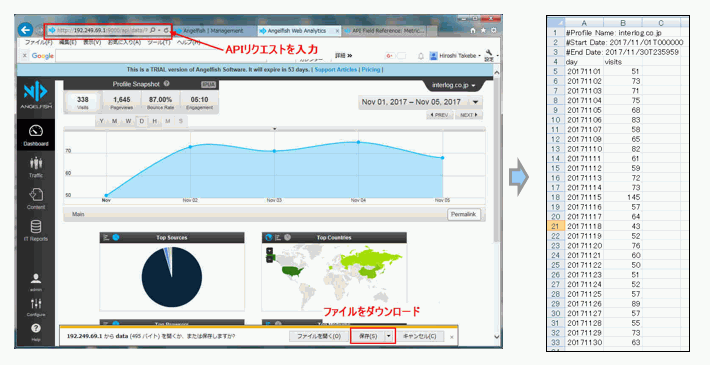Image resolution: width=710 pixels, height=365 pixels.
Task: Click the Permalink button
Action: (463, 214)
